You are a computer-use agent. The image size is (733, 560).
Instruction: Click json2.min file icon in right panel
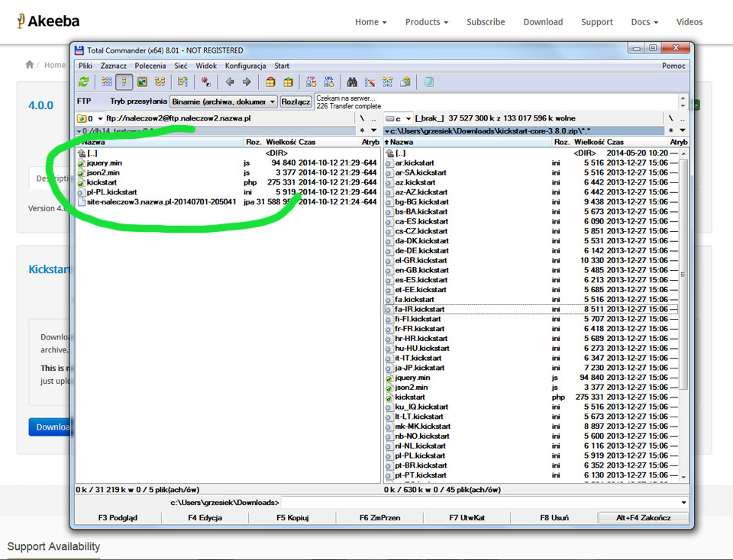tap(389, 388)
